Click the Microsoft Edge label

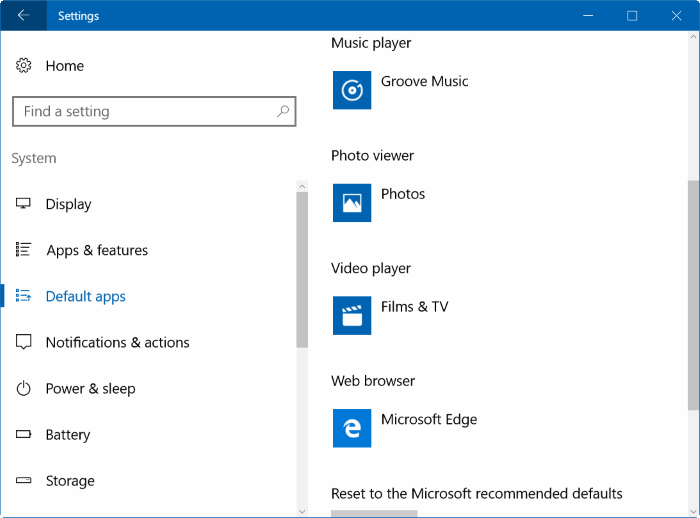click(x=429, y=420)
